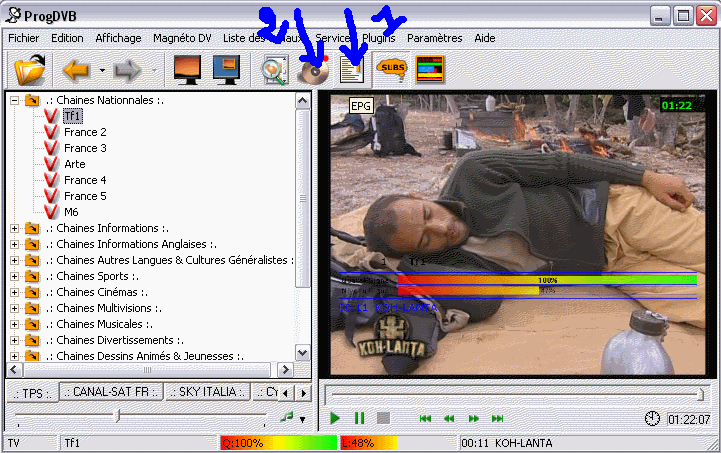This screenshot has height=453, width=721.
Task: Go forward with the grey right arrow
Action: click(127, 70)
